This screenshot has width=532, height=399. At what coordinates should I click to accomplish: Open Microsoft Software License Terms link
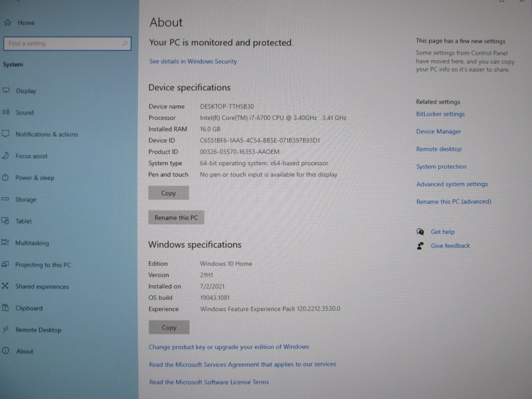coord(209,382)
